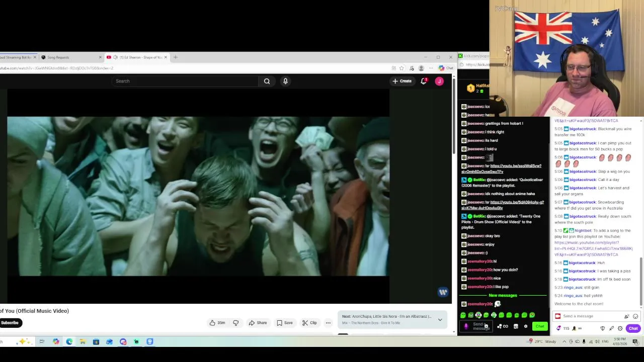
Task: Click the Twitch Send a message field
Action: tap(592, 316)
